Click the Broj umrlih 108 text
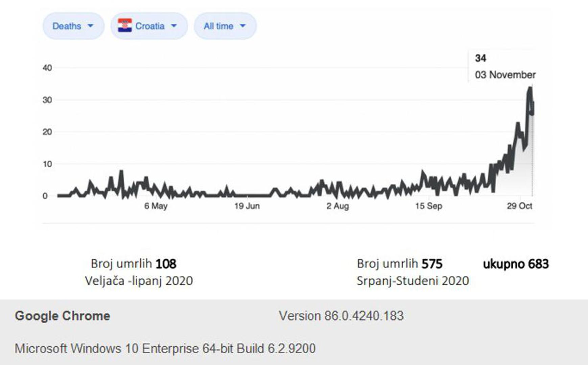 [x=134, y=264]
